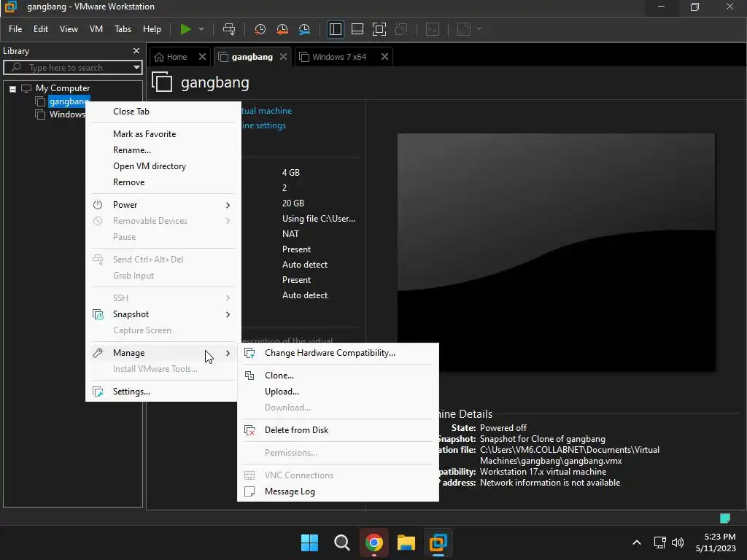Open the Help menu
747x560 pixels.
pos(152,29)
